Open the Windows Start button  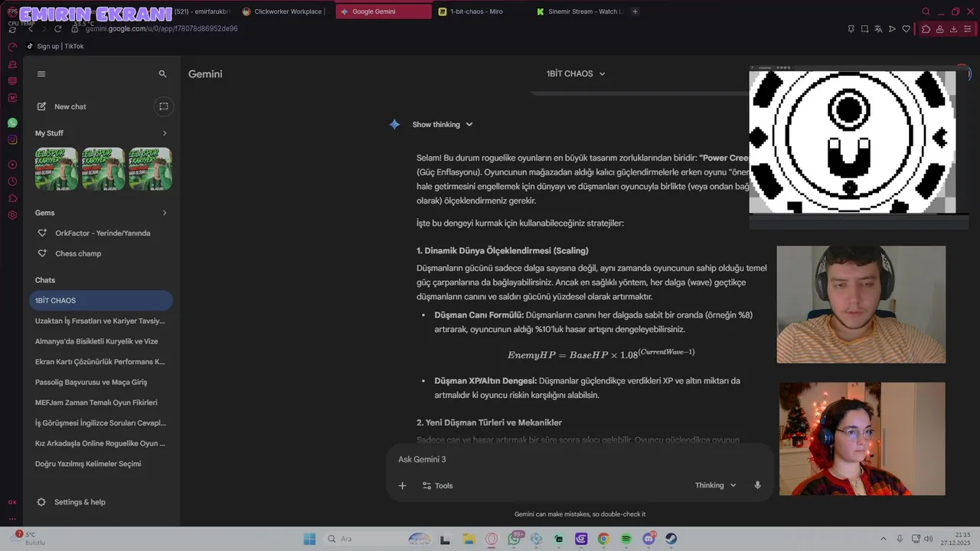309,539
